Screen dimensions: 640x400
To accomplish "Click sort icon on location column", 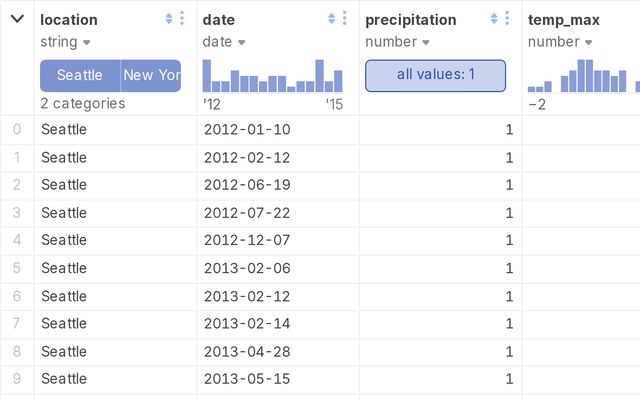I will pos(168,18).
